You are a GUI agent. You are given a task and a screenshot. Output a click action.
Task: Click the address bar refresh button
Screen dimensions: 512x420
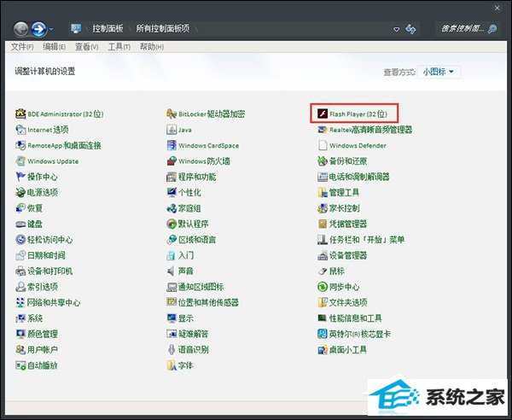tap(410, 29)
